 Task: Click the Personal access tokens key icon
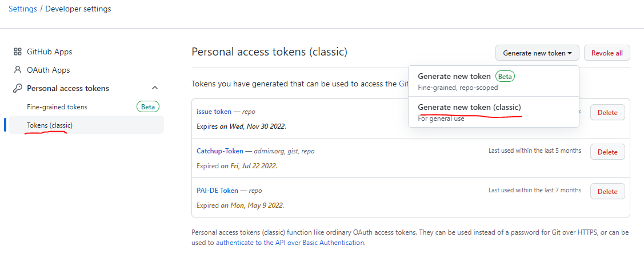[18, 88]
